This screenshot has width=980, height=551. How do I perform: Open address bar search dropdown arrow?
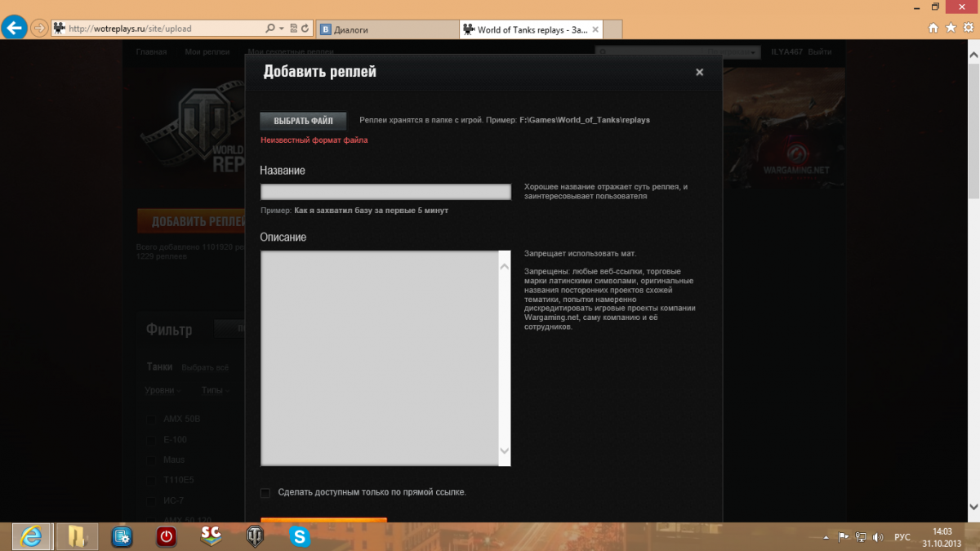point(282,29)
